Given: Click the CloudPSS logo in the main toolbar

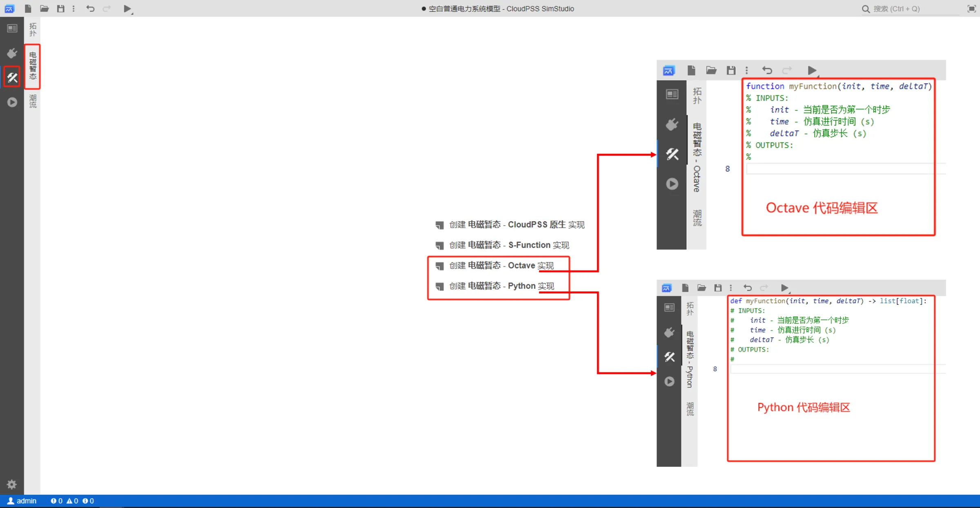Looking at the screenshot, I should 9,9.
